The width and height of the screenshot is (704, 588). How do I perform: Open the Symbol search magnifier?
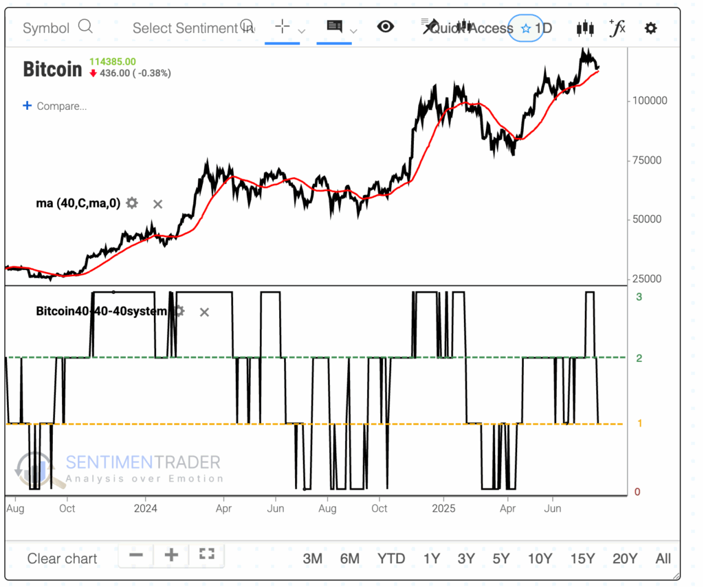pyautogui.click(x=86, y=25)
